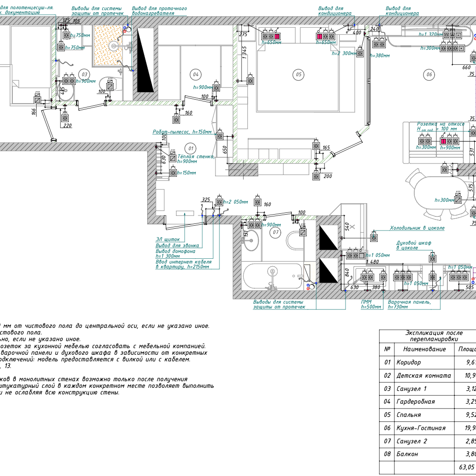Click the РТП thermostat symbol near room 07
Image resolution: width=476 pixels, height=476 pixels.
click(303, 232)
